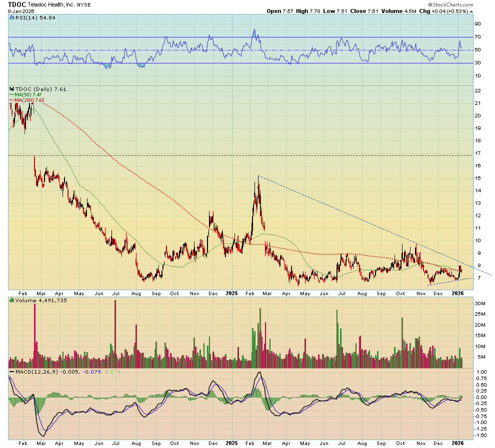Screen dimensions: 495x448
Task: Select the TDOC ticker symbol in the header
Action: coord(17,4)
